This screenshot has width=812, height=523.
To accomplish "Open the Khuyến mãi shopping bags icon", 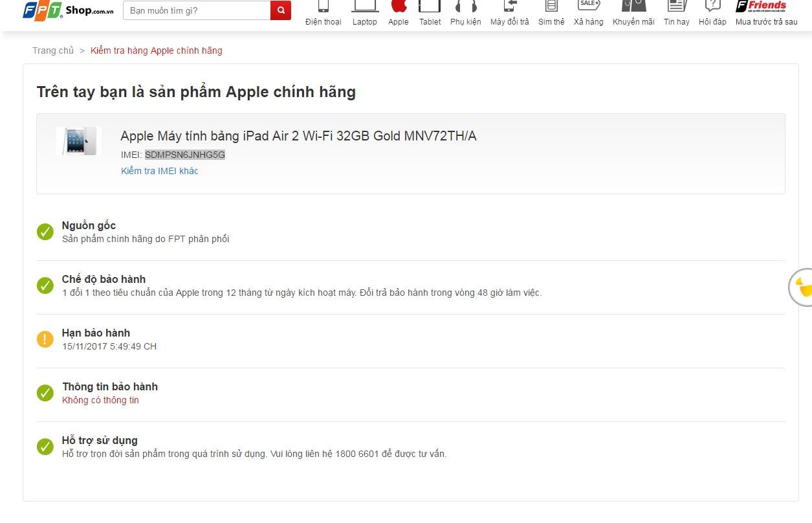I will [633, 6].
